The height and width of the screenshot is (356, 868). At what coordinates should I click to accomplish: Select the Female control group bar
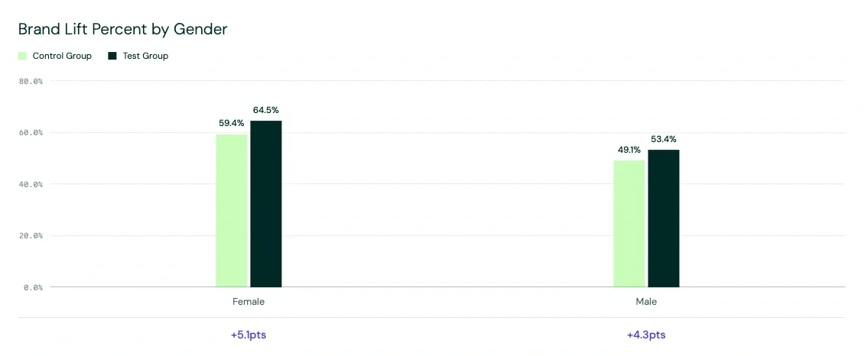tap(232, 211)
